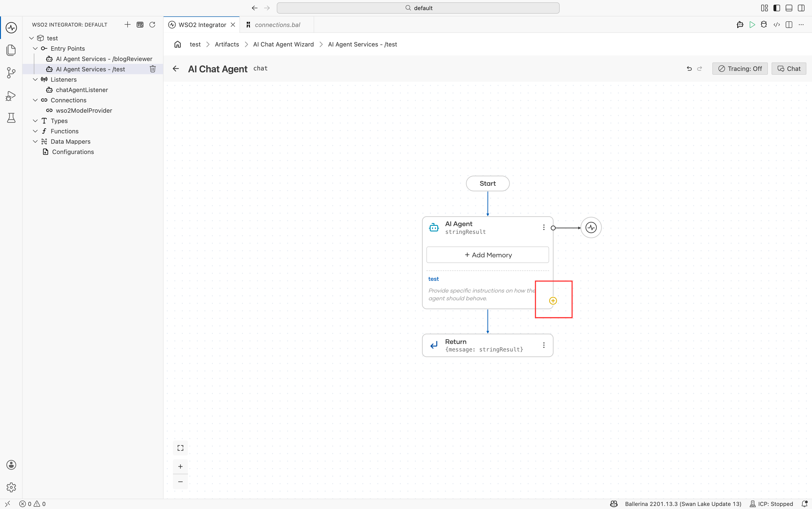Open the Testing flask view

tap(11, 118)
